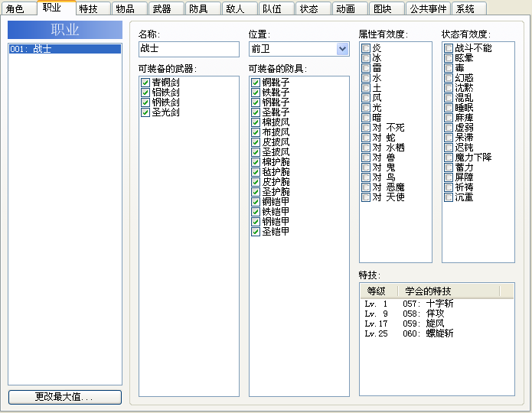
Task: Click the 风 element efficiency box
Action: point(366,98)
